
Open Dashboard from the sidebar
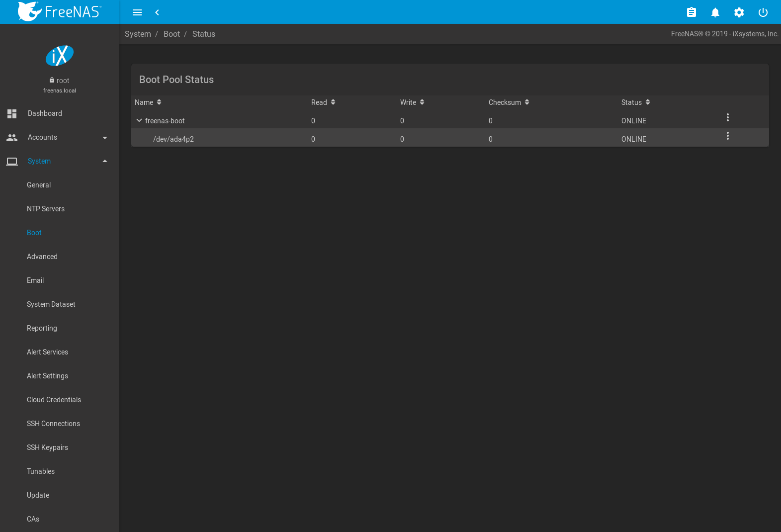tap(45, 113)
